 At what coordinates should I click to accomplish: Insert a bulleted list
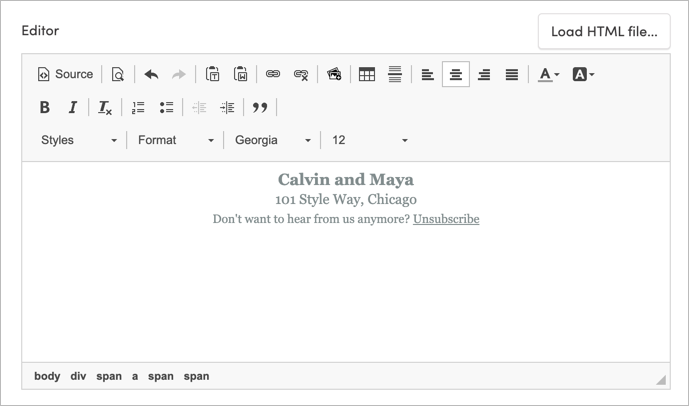166,107
